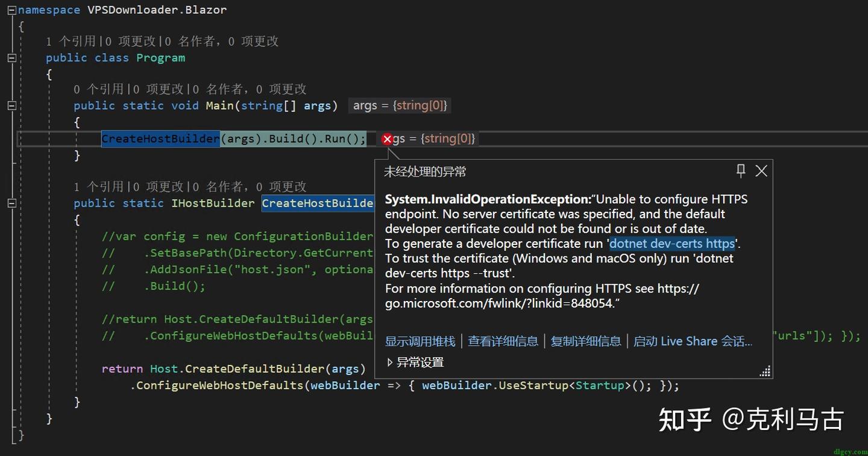Expand the 异常设置 disclosure triangle
The width and height of the screenshot is (868, 456).
click(x=389, y=362)
